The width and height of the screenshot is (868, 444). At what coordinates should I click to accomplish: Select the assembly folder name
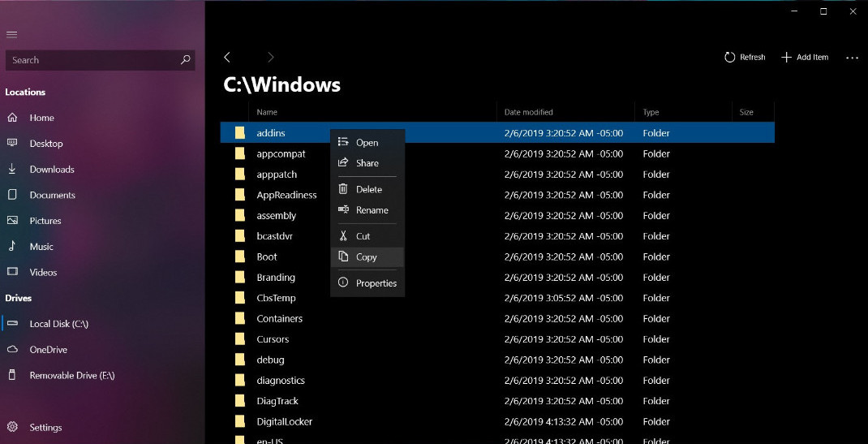pos(277,215)
